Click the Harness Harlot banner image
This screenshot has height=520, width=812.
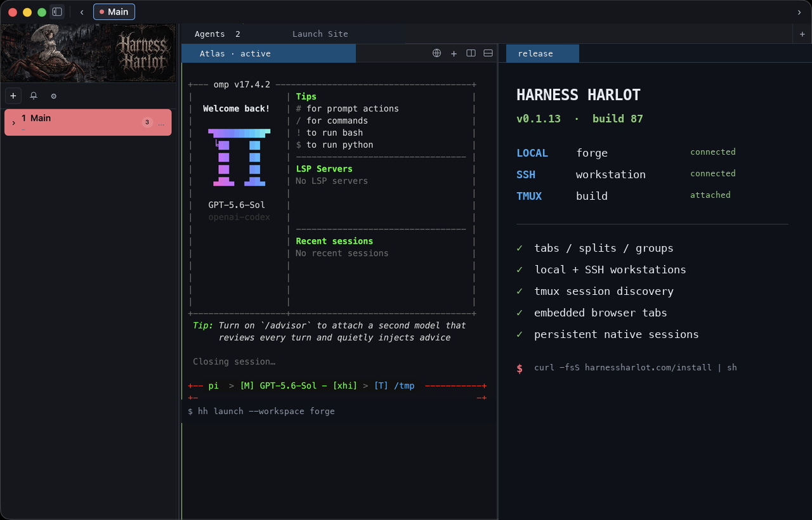pyautogui.click(x=88, y=53)
